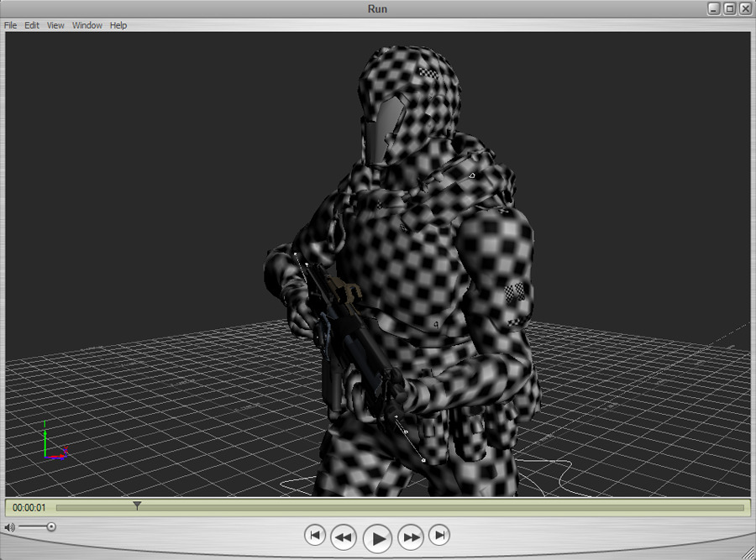756x560 pixels.
Task: Click the timeline playhead marker
Action: click(137, 505)
